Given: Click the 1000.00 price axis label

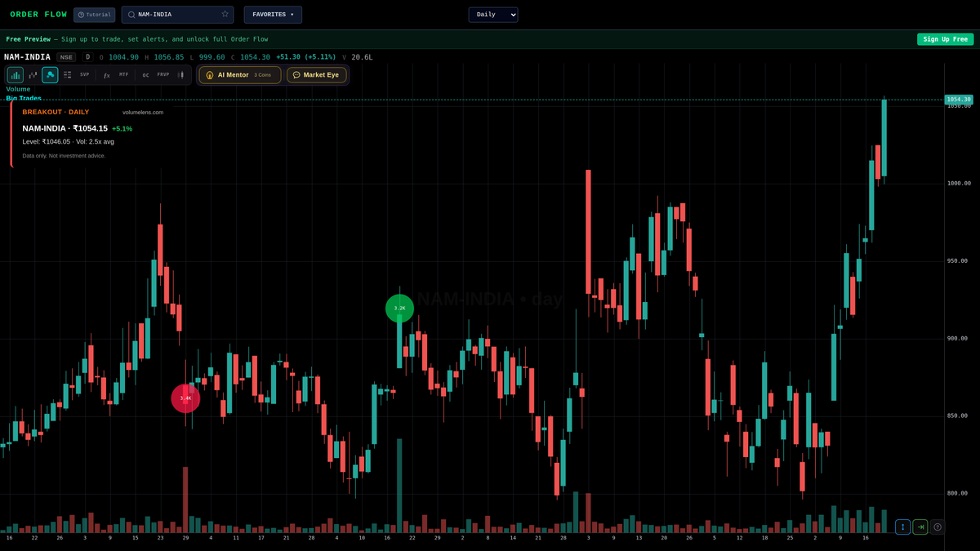Looking at the screenshot, I should click(x=959, y=184).
